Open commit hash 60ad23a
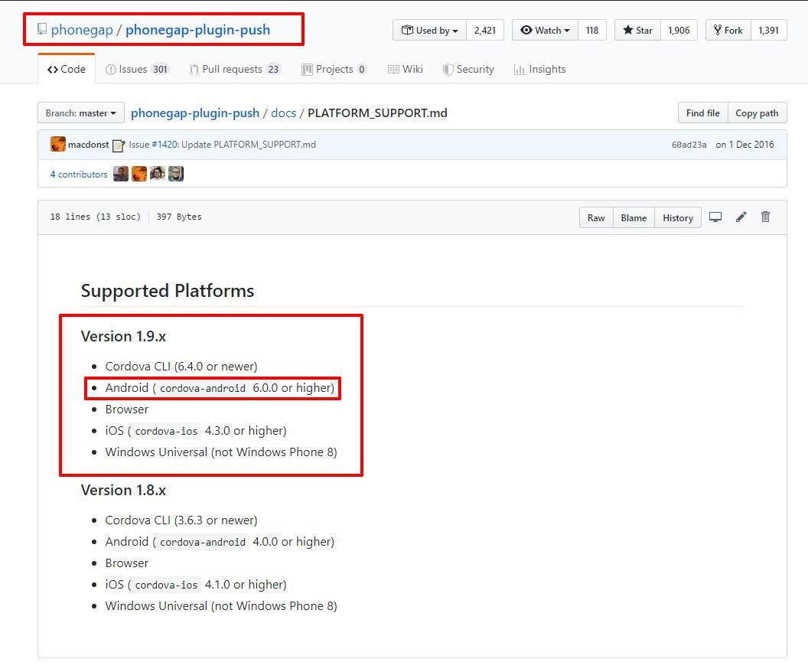Image resolution: width=808 pixels, height=672 pixels. click(689, 145)
